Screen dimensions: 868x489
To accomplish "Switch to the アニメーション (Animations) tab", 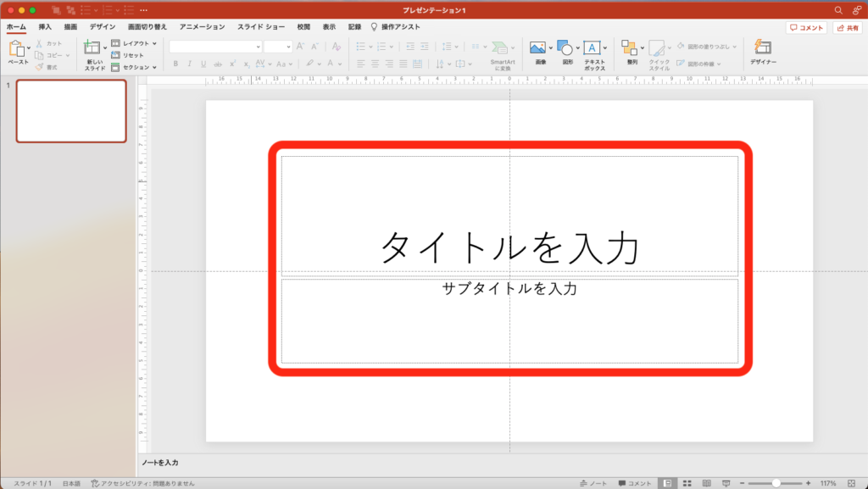I will tap(202, 27).
